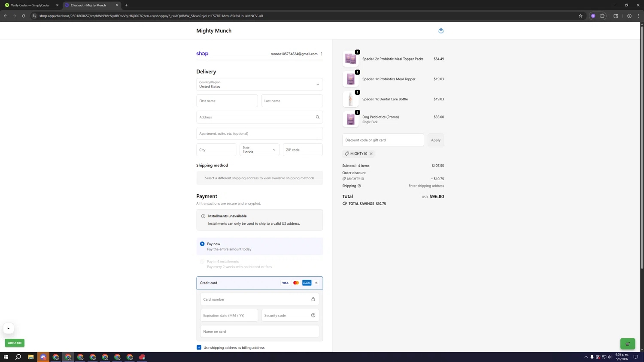644x362 pixels.
Task: Click the Apply discount button
Action: (x=435, y=140)
